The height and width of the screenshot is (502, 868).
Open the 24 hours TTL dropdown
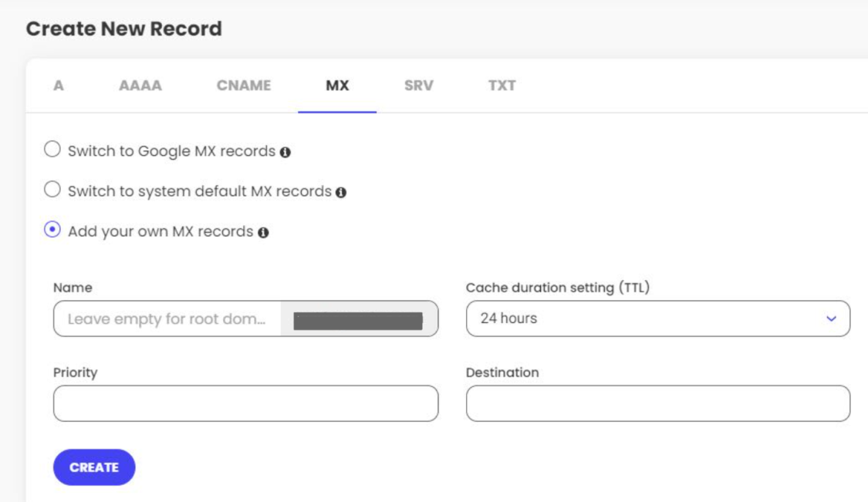click(657, 318)
